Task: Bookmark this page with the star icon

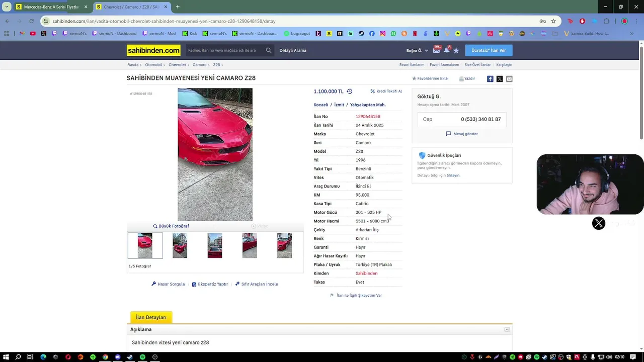Action: pos(553,21)
